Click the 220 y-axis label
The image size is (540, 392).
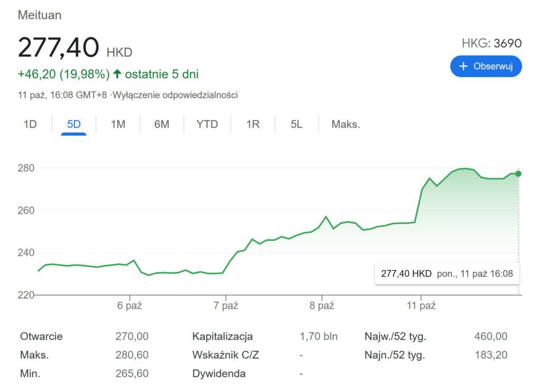[x=26, y=295]
